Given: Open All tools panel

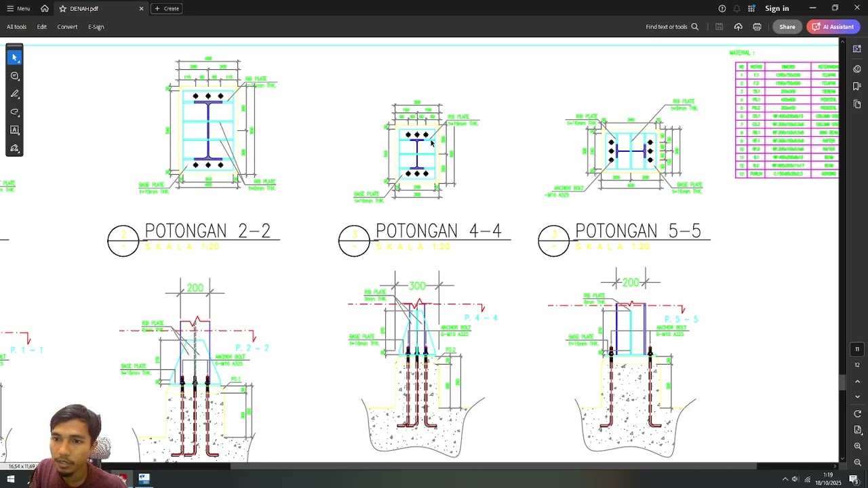Looking at the screenshot, I should click(x=17, y=27).
